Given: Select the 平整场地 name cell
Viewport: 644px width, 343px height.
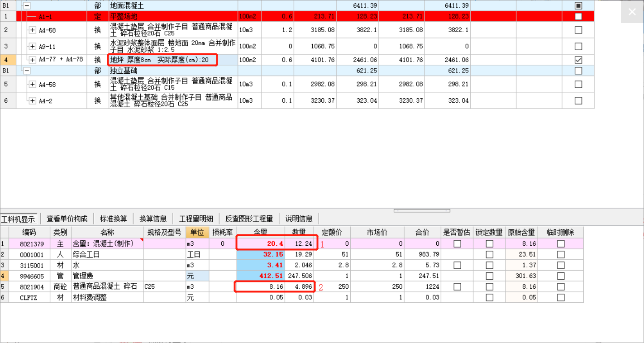Looking at the screenshot, I should click(173, 16).
